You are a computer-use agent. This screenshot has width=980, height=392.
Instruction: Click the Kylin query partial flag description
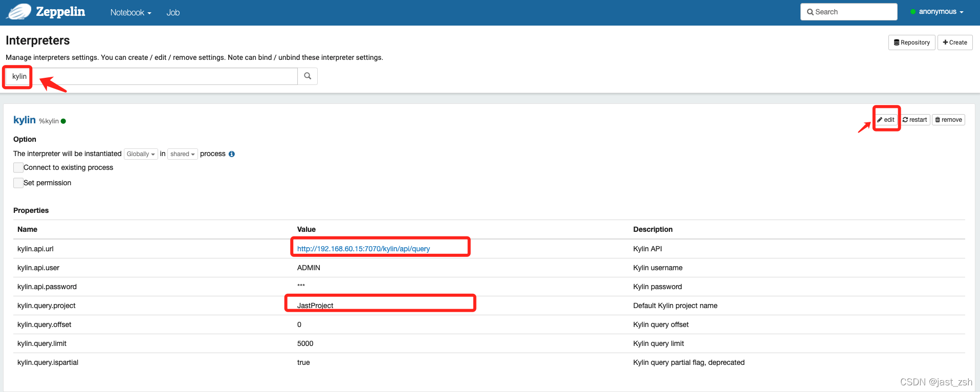[689, 362]
